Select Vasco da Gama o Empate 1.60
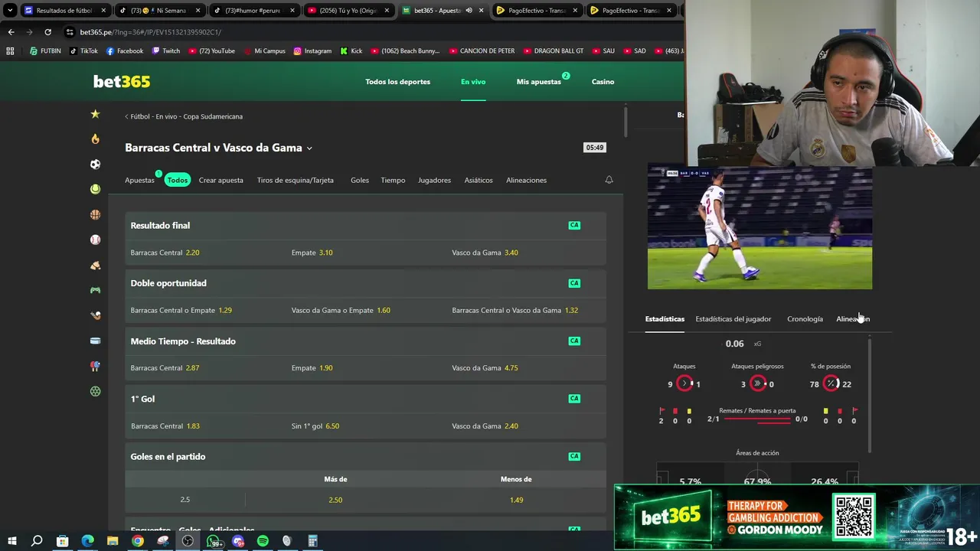 click(365, 311)
